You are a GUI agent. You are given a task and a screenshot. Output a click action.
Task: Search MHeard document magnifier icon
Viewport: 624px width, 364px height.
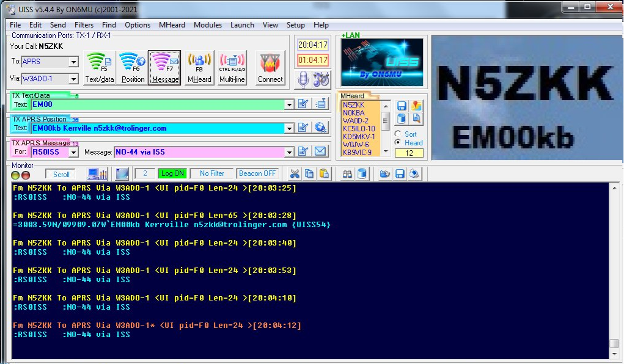point(416,118)
